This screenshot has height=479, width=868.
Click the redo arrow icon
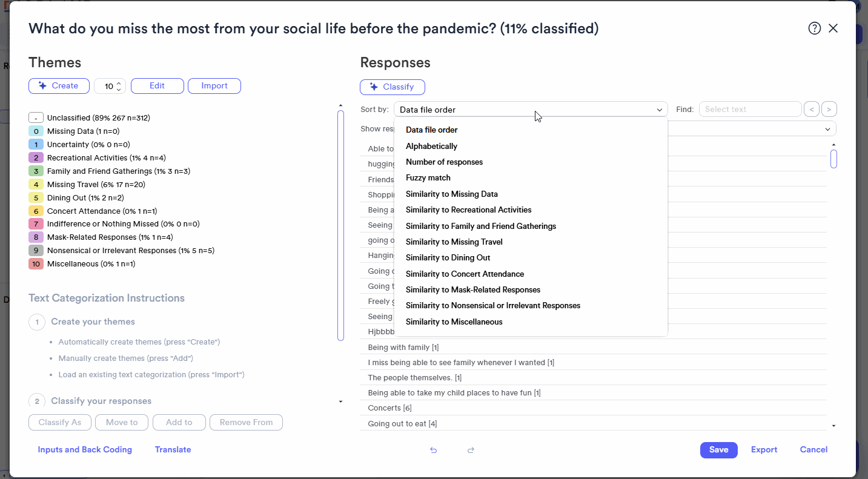click(x=471, y=450)
